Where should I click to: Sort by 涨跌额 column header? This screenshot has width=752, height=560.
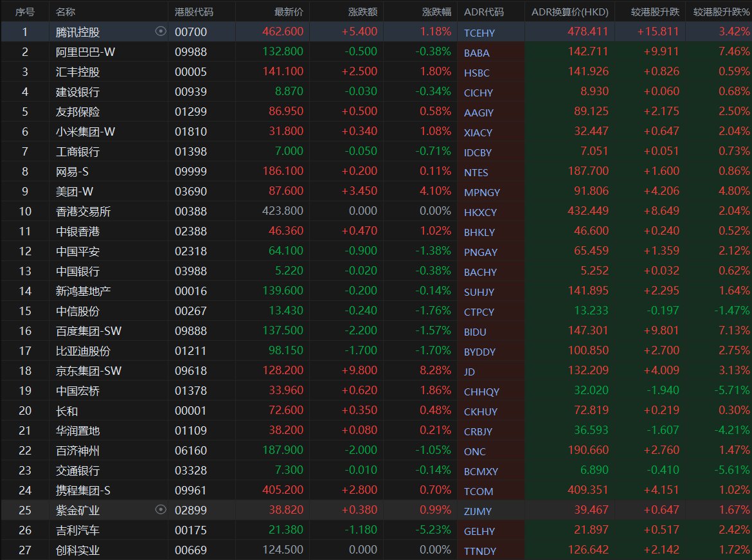tap(363, 12)
